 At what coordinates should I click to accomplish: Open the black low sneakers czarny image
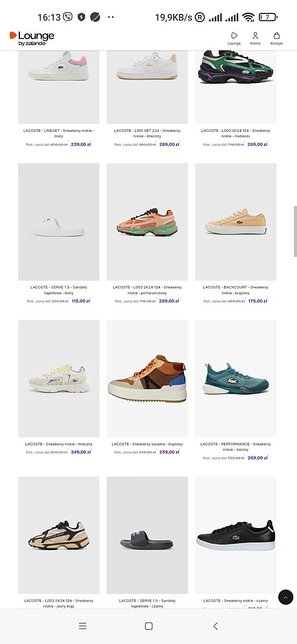click(236, 535)
